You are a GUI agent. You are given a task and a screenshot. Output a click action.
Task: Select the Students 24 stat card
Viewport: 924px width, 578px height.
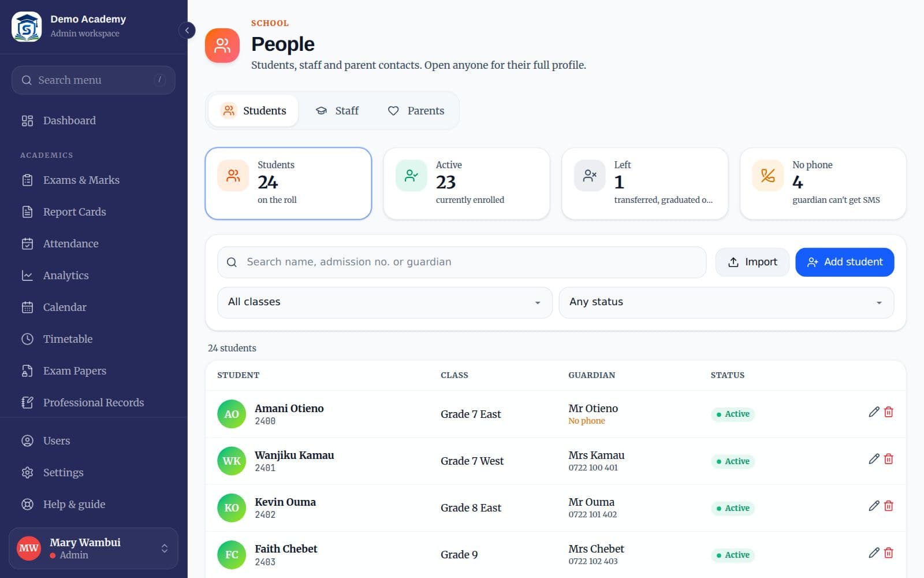coord(288,183)
